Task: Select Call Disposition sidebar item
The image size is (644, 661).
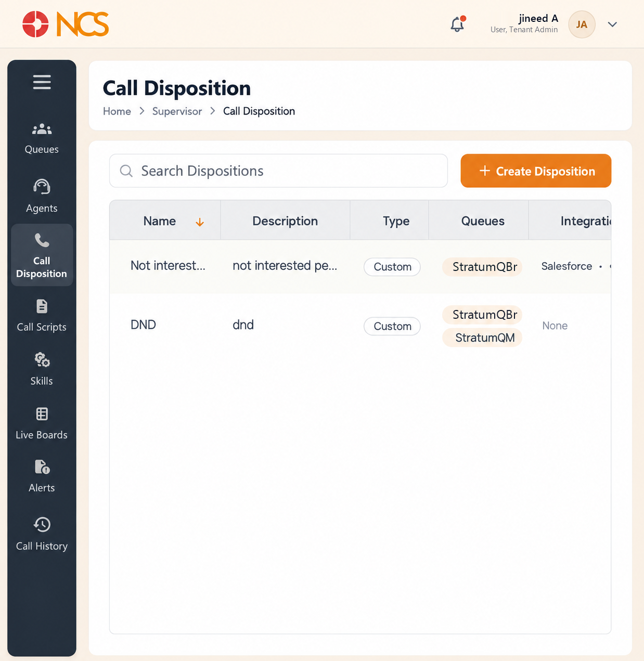Action: pyautogui.click(x=42, y=255)
